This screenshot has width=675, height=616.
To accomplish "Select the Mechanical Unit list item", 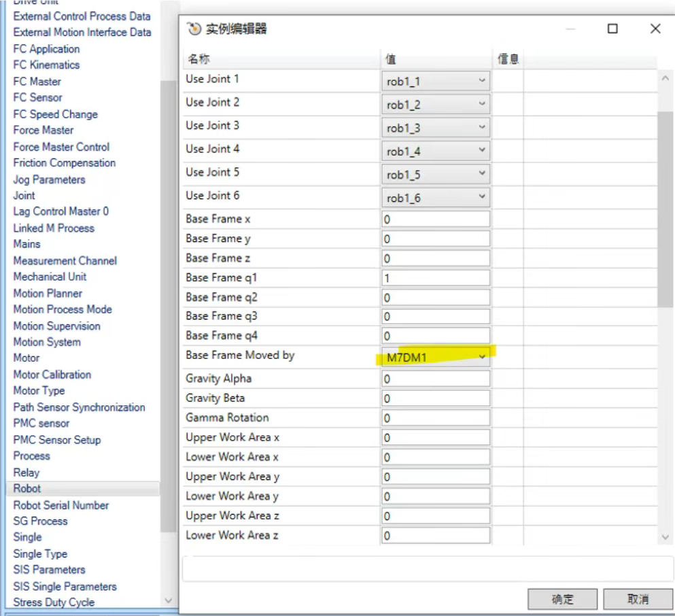I will pos(50,277).
